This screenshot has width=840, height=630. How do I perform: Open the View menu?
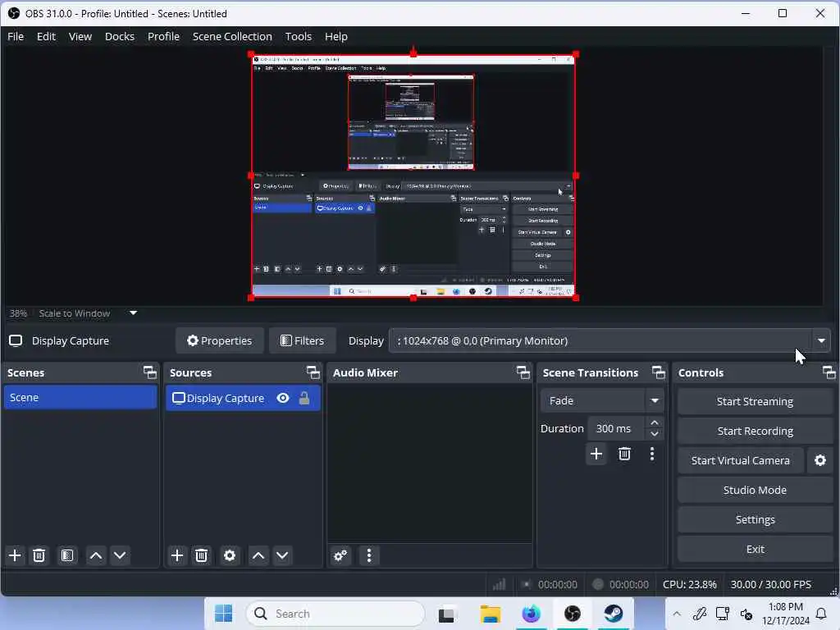coord(80,36)
